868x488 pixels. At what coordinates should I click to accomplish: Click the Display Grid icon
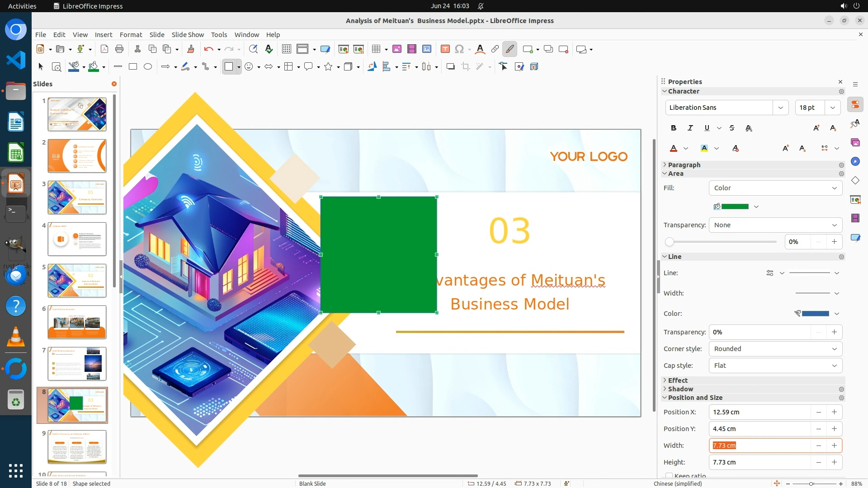[286, 49]
